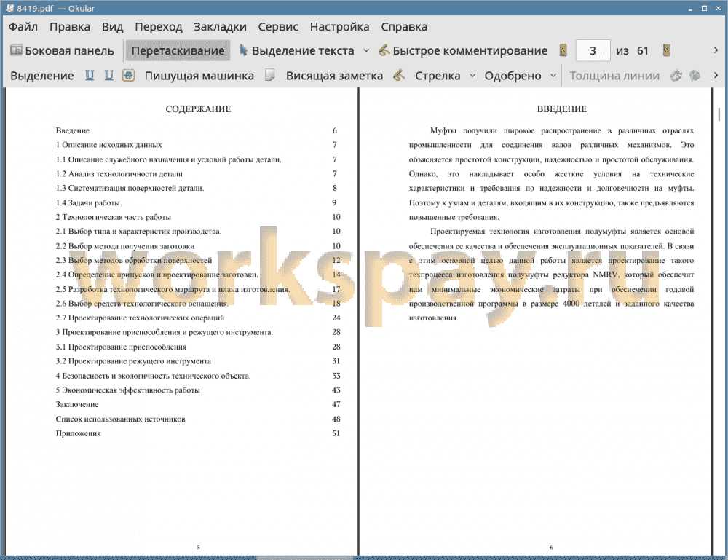
Task: Choose the Стрелка arrow annotation tool
Action: point(438,76)
